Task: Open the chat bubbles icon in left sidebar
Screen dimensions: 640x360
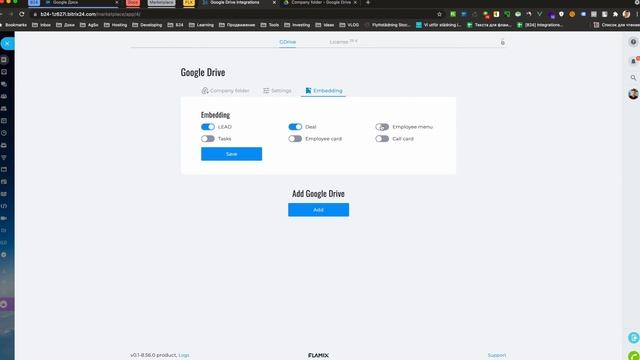Action: pyautogui.click(x=4, y=84)
